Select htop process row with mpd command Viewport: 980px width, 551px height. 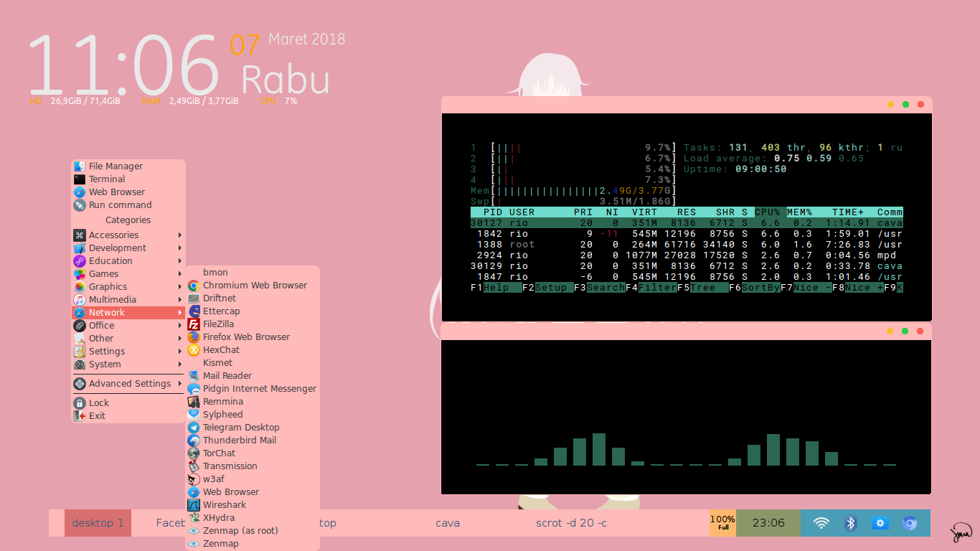pos(687,255)
